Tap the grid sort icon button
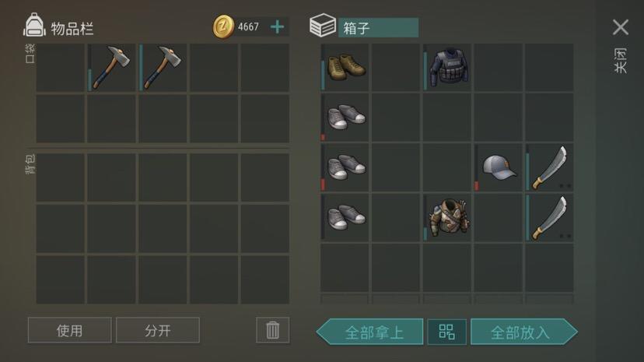 click(447, 332)
